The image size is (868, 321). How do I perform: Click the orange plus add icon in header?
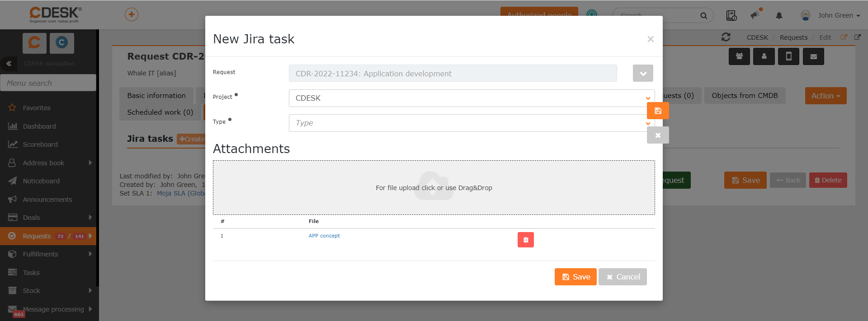132,14
